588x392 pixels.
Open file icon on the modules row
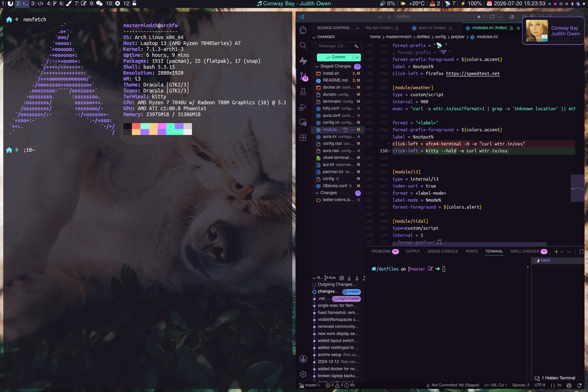point(345,129)
